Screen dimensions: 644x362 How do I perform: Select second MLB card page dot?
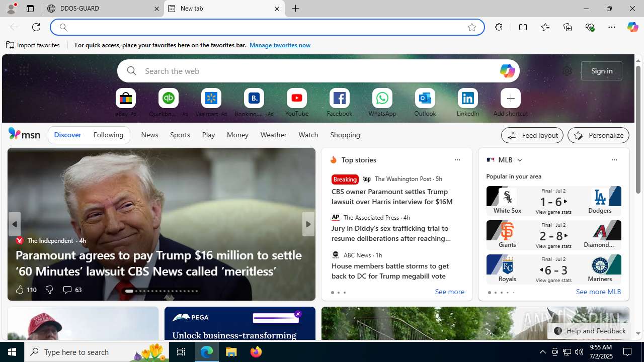click(x=495, y=293)
